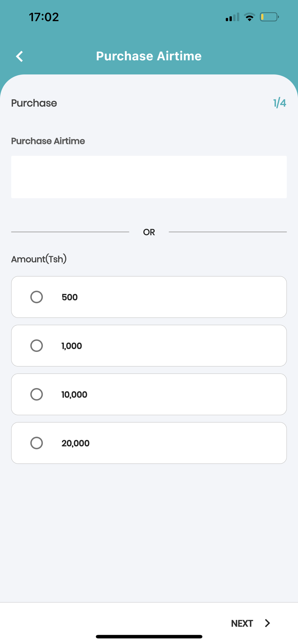Tap the 17:02 clock in status bar

(x=44, y=17)
